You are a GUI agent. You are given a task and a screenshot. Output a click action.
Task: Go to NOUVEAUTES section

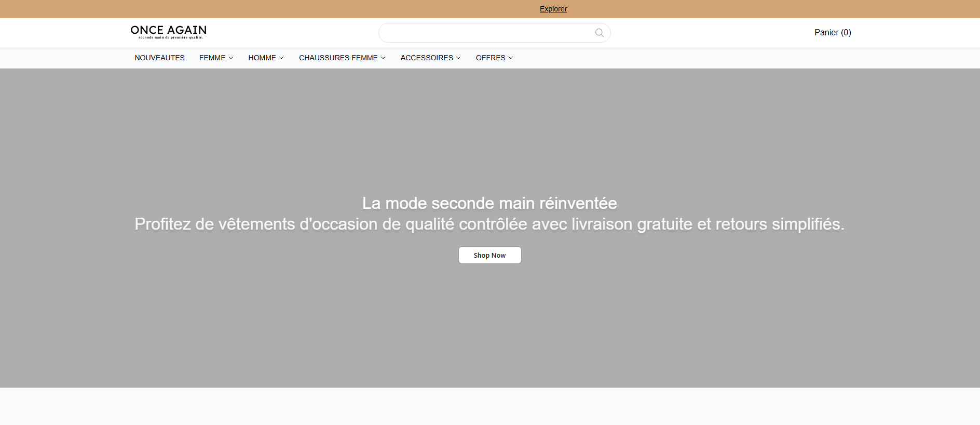coord(159,58)
